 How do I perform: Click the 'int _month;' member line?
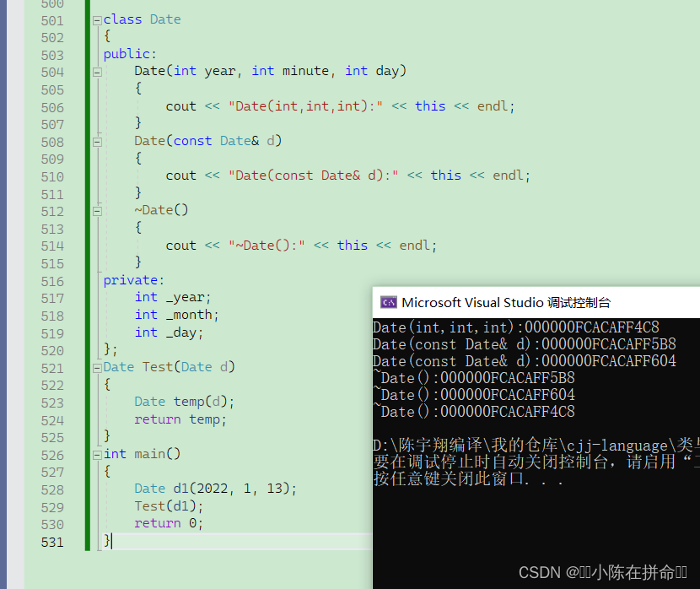177,315
